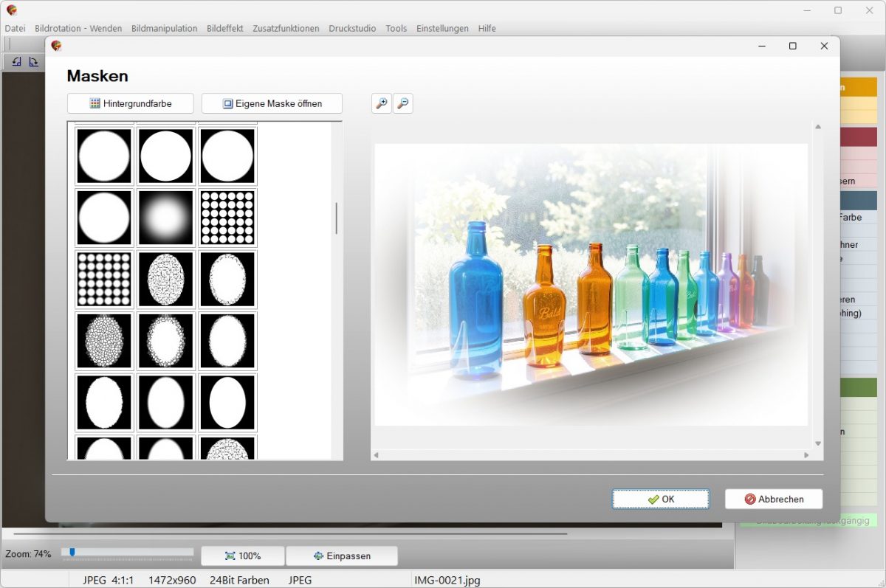Viewport: 886px width, 588px height.
Task: Click the preview scroll down arrow
Action: [817, 443]
